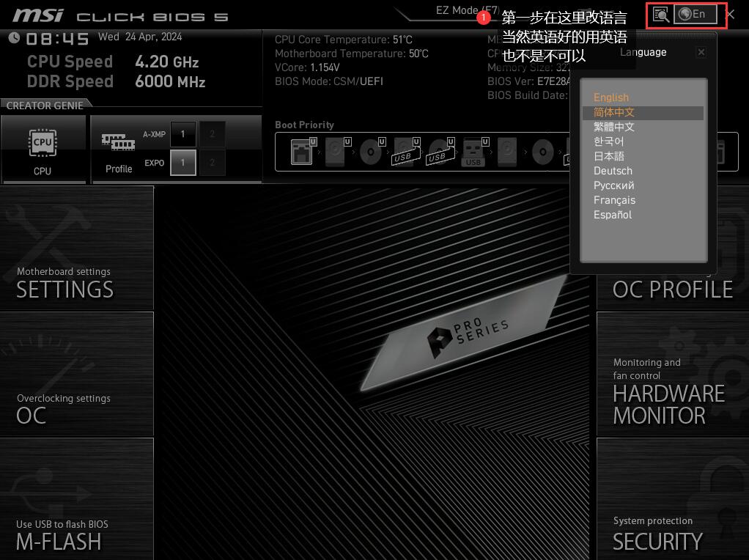749x560 pixels.
Task: Select English from the language list
Action: pos(611,97)
